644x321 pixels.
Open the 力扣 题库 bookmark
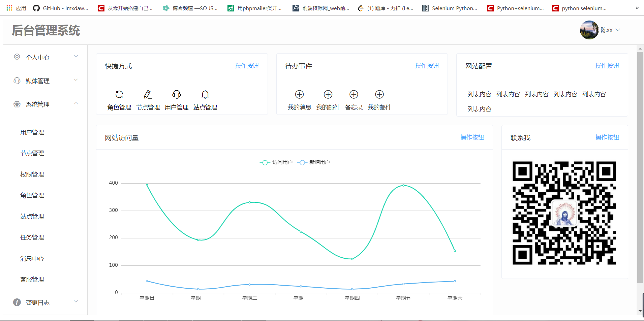(386, 8)
